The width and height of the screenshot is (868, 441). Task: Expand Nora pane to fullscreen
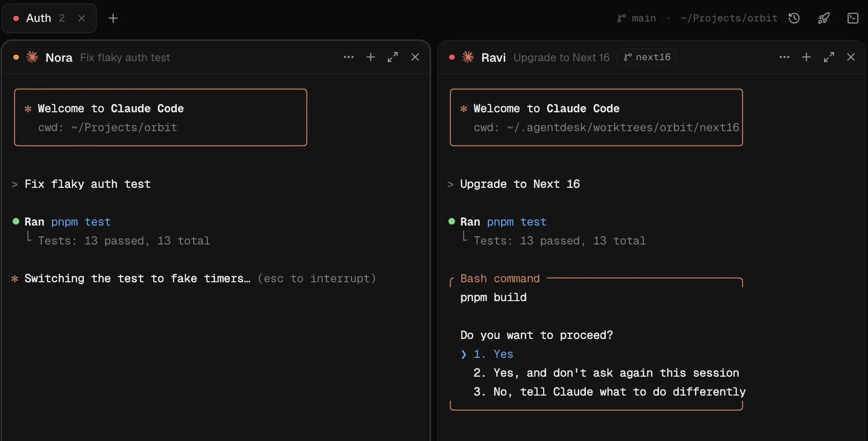(x=393, y=57)
